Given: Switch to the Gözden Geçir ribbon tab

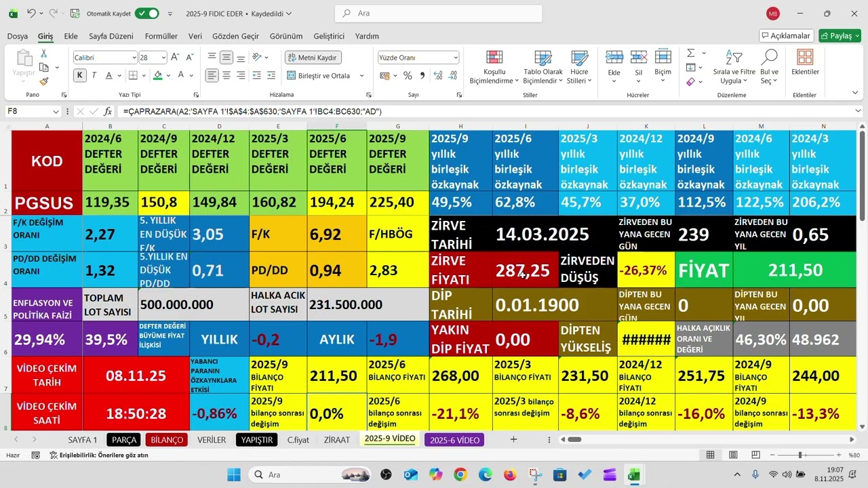Looking at the screenshot, I should pos(236,36).
